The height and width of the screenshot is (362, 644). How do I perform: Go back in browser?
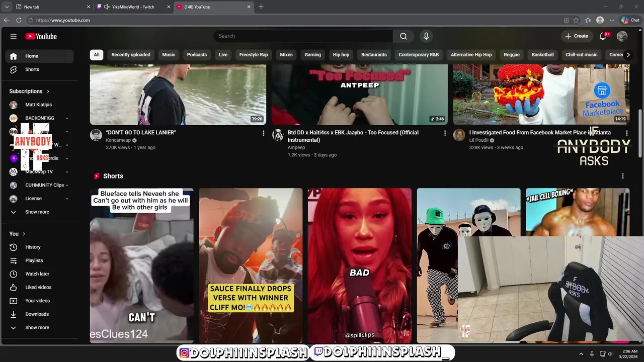[x=7, y=20]
